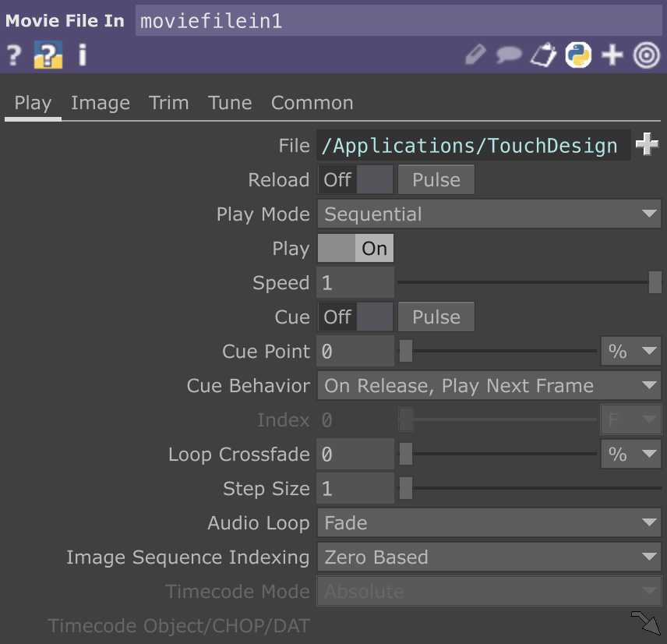Toggle the Cue Off switch
Screen dimensions: 667x644
[x=355, y=317]
